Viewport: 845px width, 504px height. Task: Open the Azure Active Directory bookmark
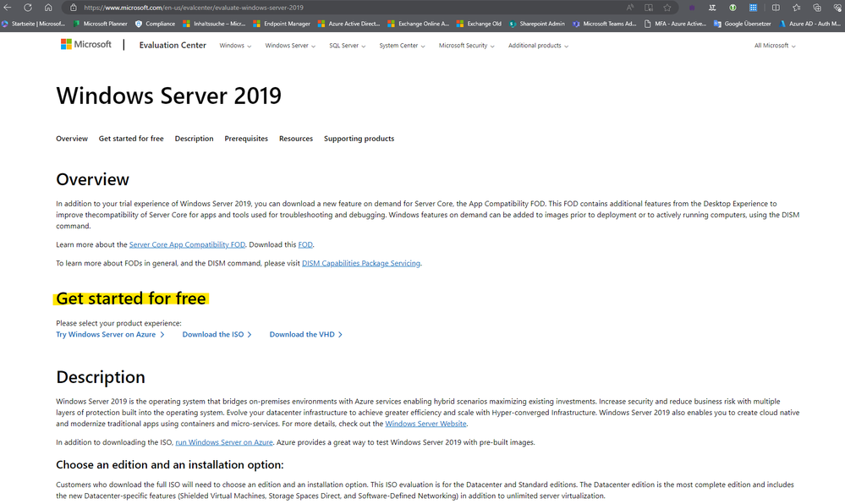(349, 24)
